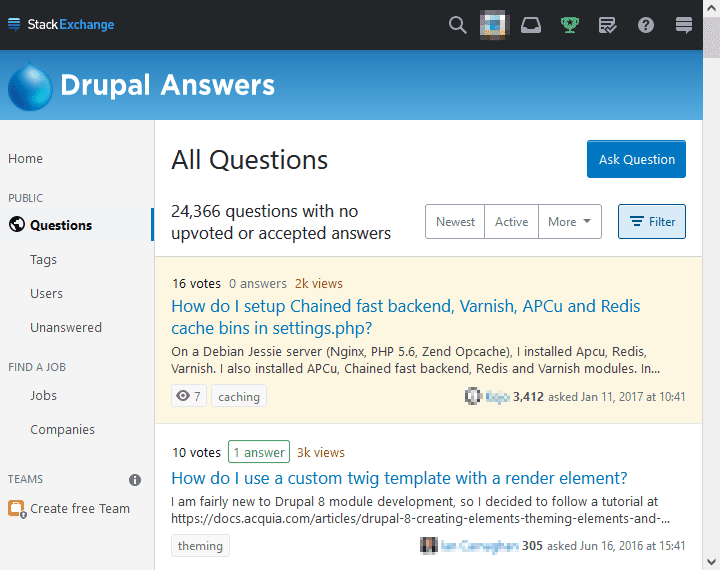
Task: Click the help question mark icon
Action: coord(646,25)
